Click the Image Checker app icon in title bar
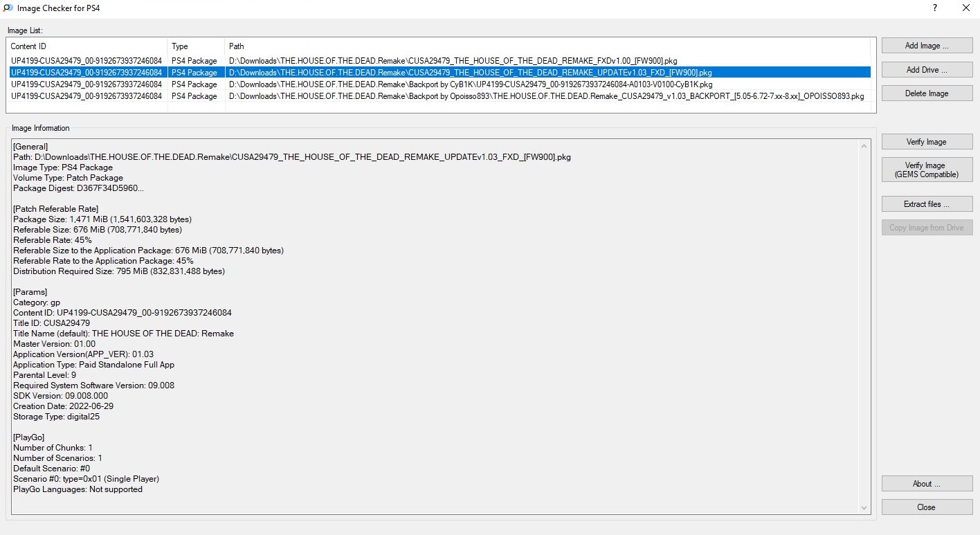Viewport: 980px width, 535px height. coord(8,8)
